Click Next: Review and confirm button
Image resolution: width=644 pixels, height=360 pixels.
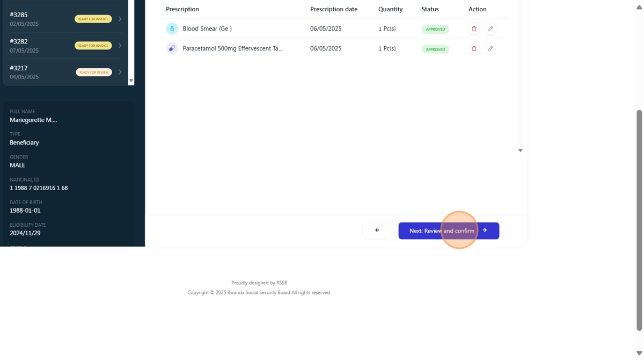(449, 231)
